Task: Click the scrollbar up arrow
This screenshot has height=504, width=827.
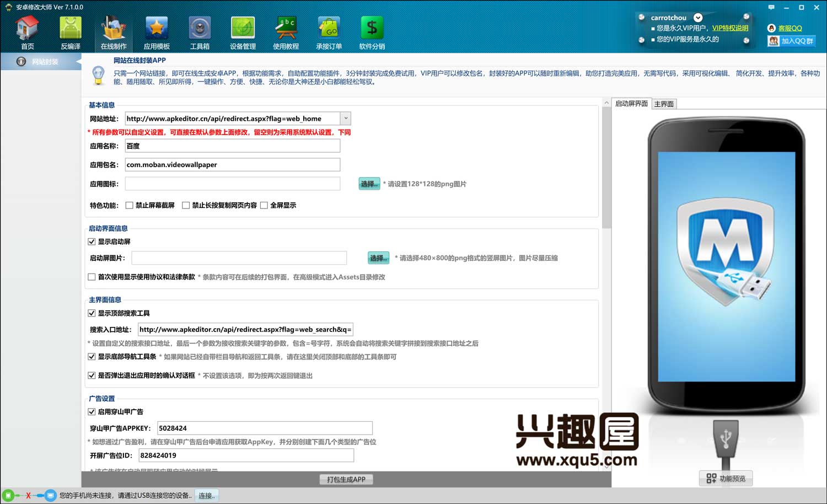Action: [606, 103]
